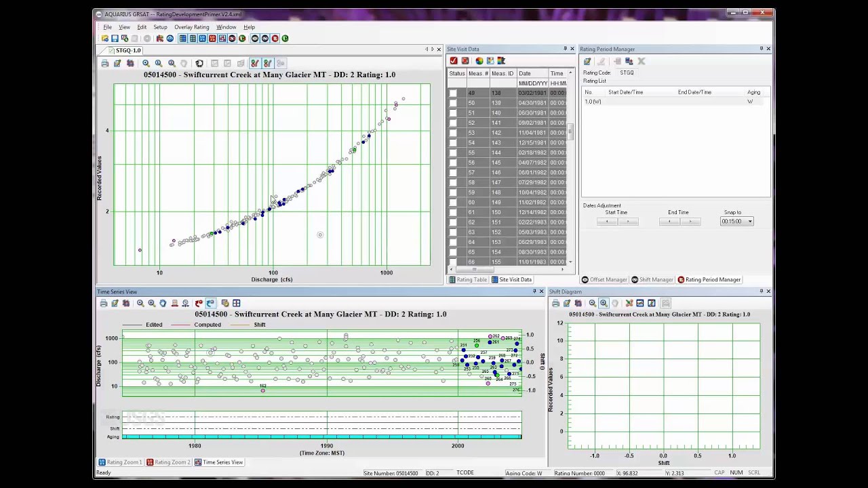868x488 pixels.
Task: Switch to the Offset Manager tab
Action: [x=604, y=279]
